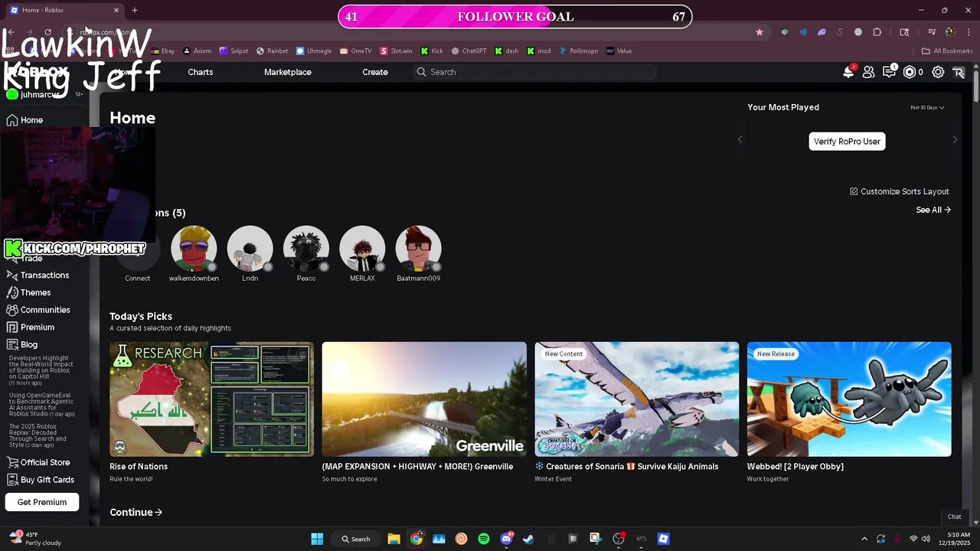Open the Create tab

point(375,72)
